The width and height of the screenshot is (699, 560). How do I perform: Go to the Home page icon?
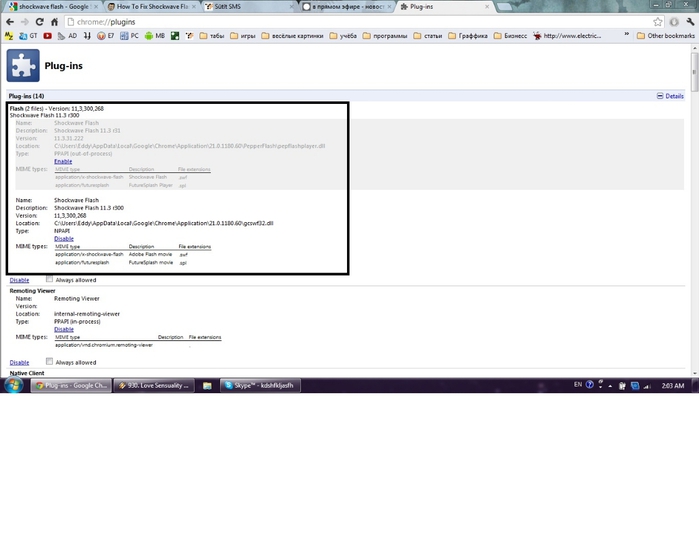pyautogui.click(x=54, y=22)
